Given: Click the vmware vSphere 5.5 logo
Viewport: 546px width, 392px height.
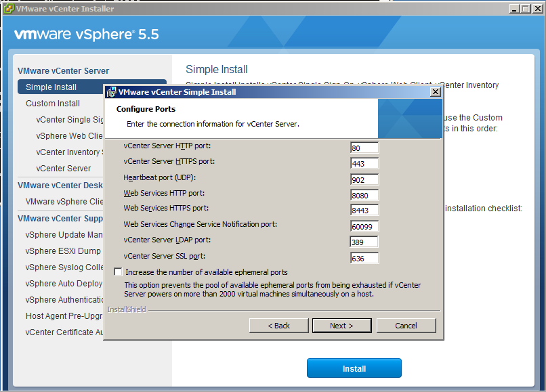Looking at the screenshot, I should pos(86,34).
